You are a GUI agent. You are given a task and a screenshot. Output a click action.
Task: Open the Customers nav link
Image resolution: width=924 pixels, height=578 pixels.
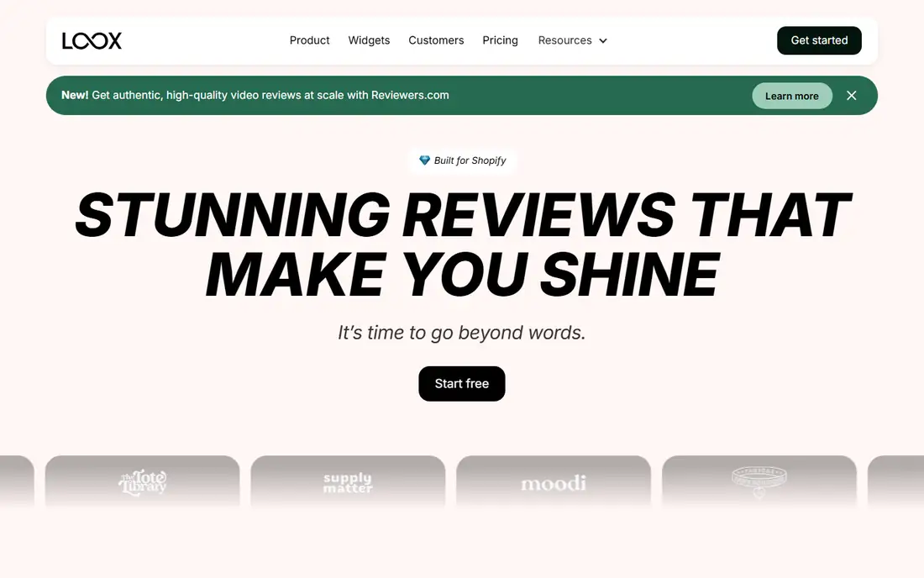(436, 40)
